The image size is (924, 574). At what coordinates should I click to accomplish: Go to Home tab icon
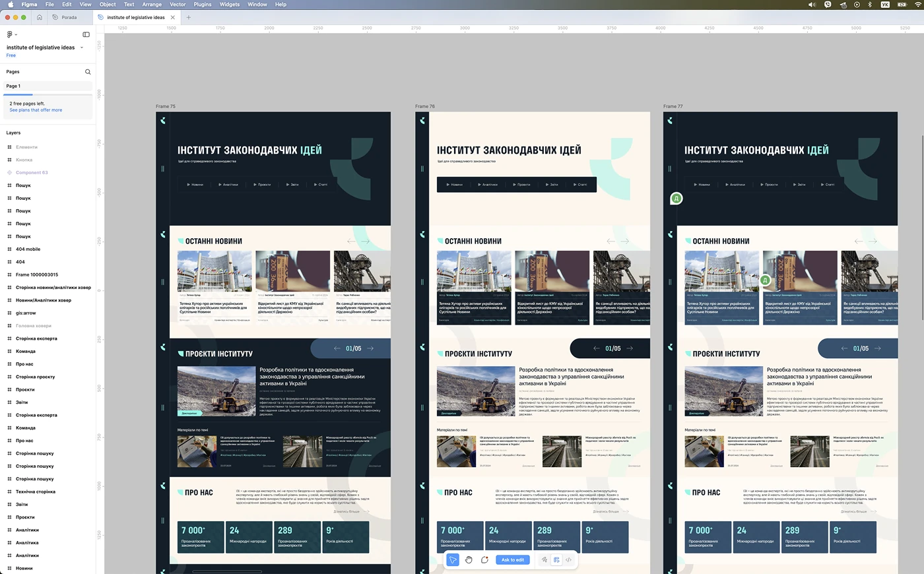40,17
